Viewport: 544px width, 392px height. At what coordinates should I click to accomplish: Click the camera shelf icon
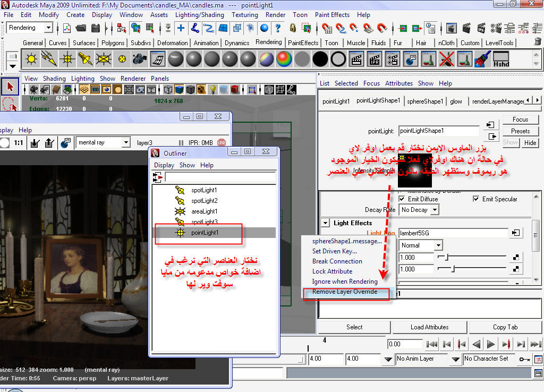[x=140, y=58]
